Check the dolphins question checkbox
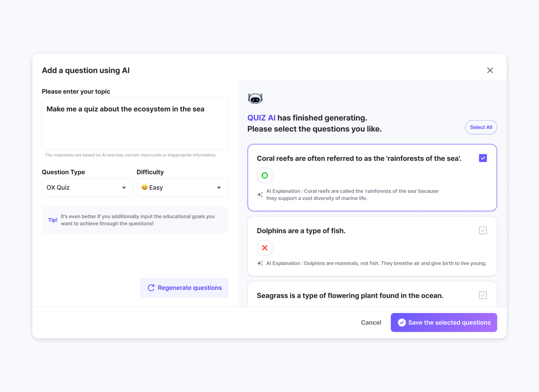 tap(483, 231)
